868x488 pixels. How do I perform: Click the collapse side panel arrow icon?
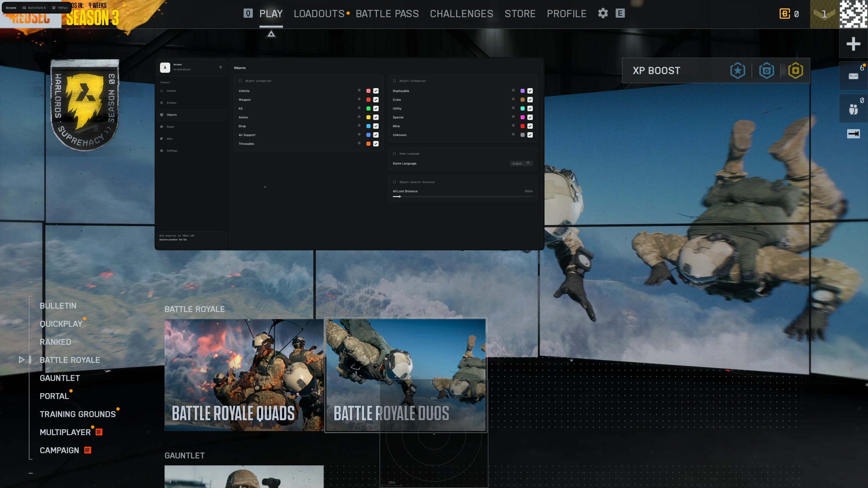point(853,134)
